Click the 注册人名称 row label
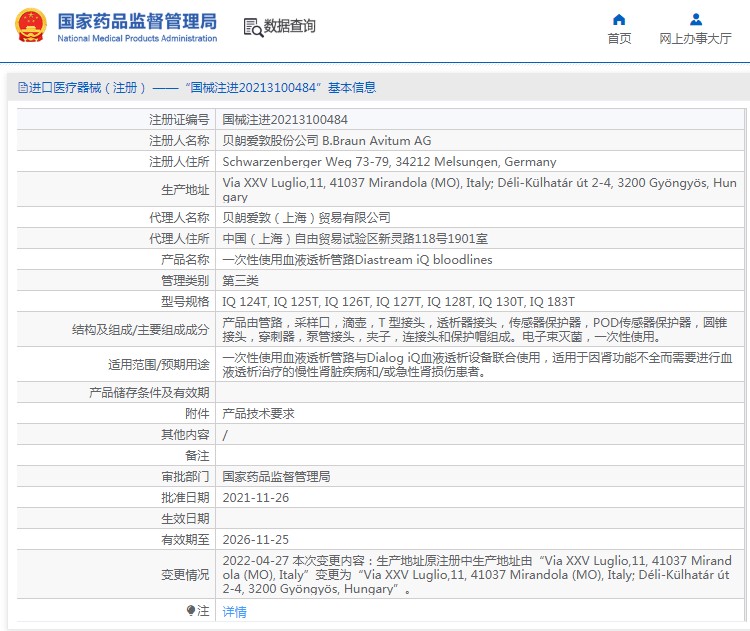The image size is (750, 631). click(179, 141)
